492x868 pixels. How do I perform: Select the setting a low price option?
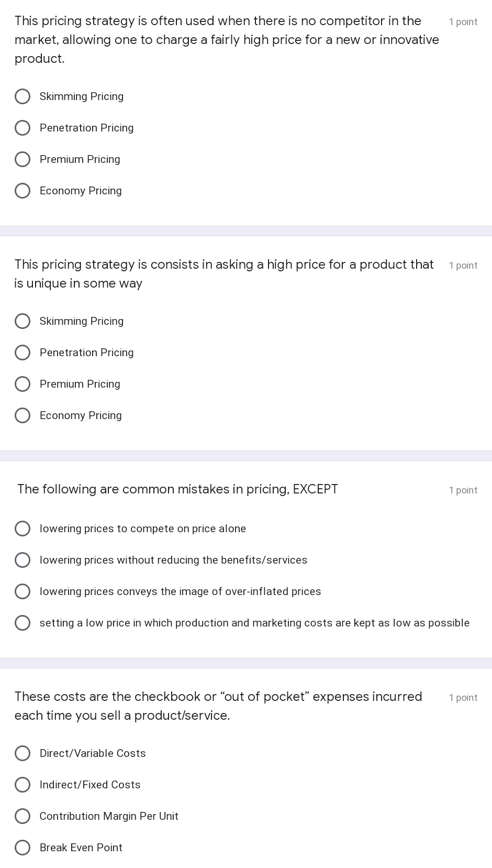point(23,623)
